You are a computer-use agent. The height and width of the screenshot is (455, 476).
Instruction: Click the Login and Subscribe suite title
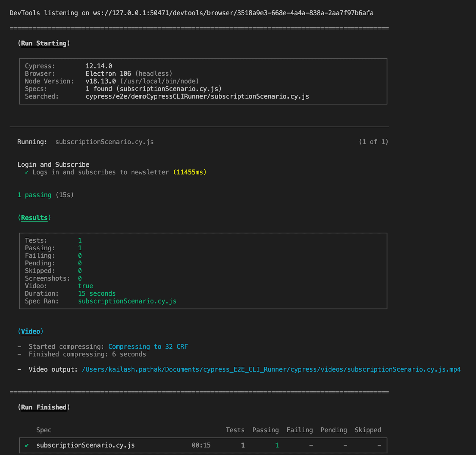(x=53, y=165)
